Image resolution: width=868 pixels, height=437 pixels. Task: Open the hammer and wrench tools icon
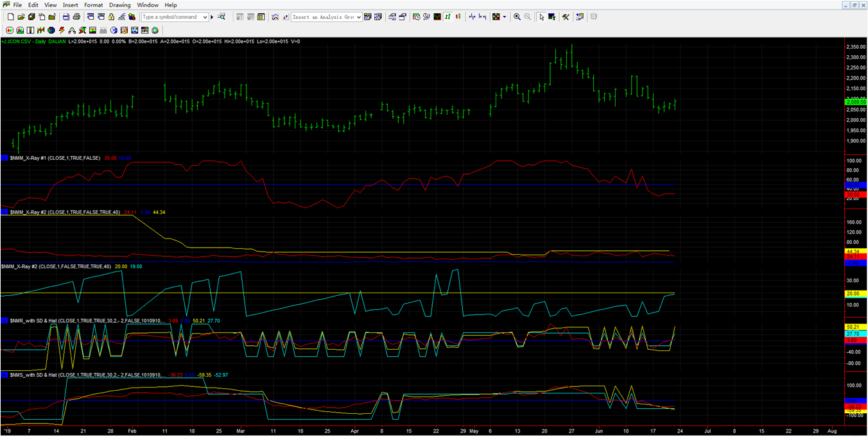point(565,17)
